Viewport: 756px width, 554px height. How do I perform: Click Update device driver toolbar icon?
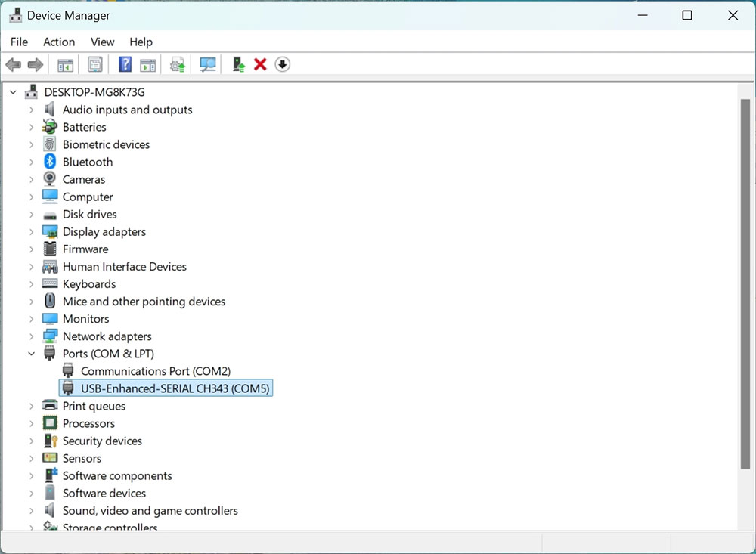click(x=178, y=64)
